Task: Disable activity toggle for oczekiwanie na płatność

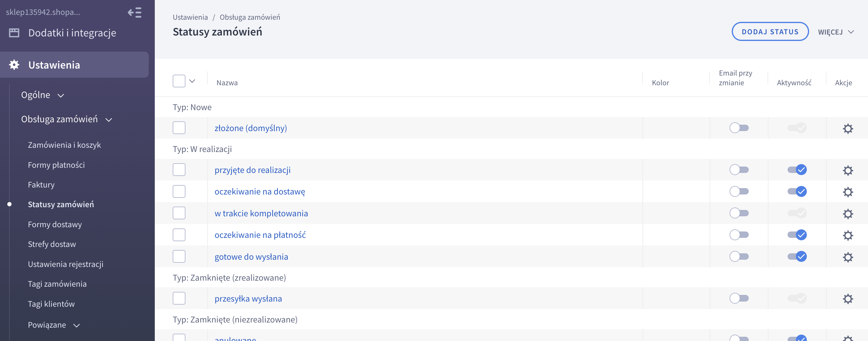Action: coord(797,235)
